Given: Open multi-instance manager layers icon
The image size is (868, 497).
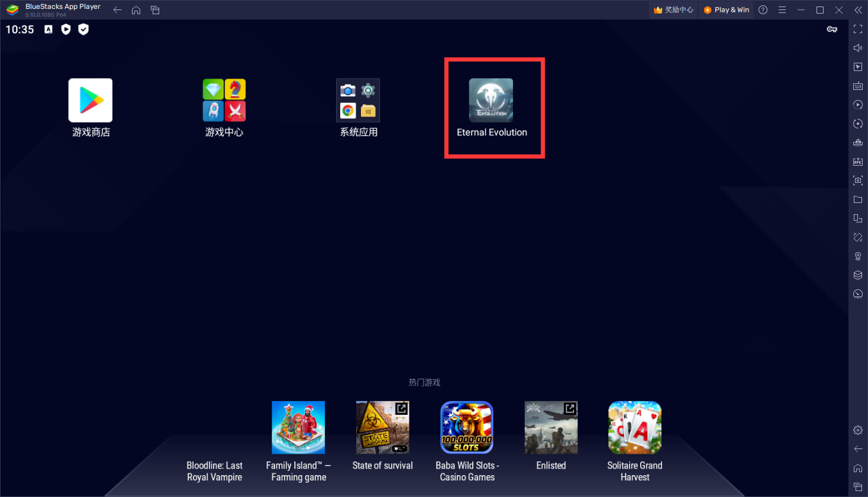Looking at the screenshot, I should [858, 275].
